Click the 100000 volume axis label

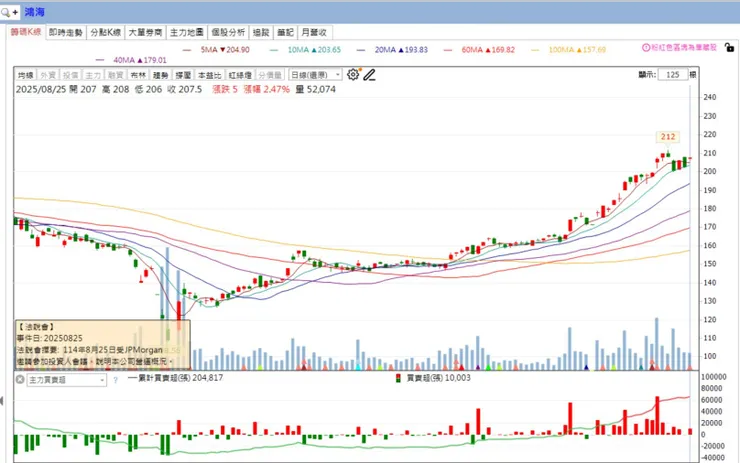(714, 377)
